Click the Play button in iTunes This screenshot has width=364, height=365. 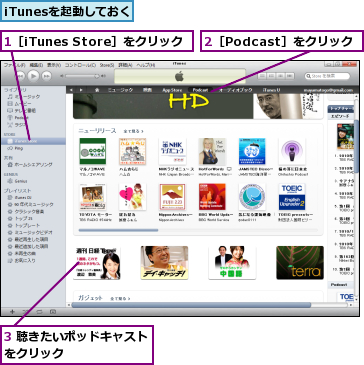pos(33,76)
